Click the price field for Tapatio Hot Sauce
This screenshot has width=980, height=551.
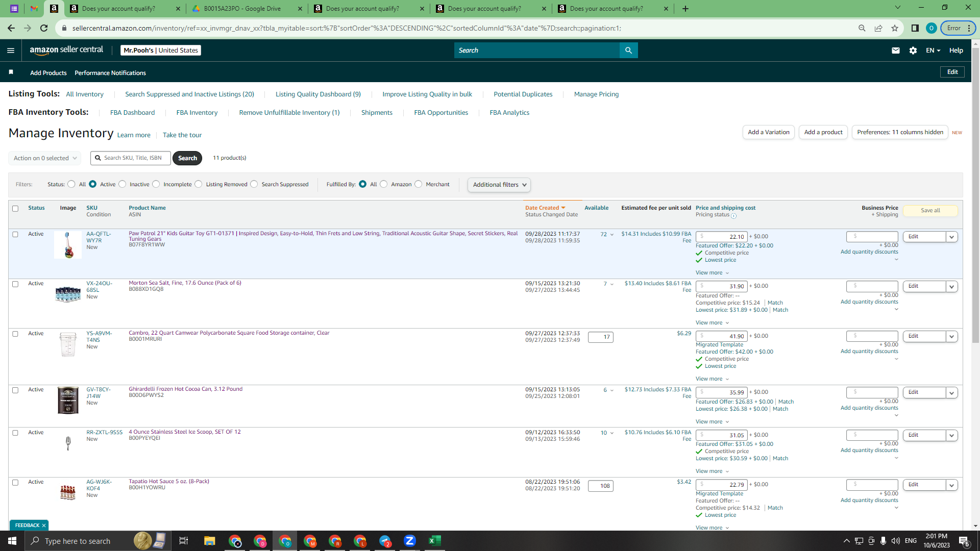pos(721,485)
